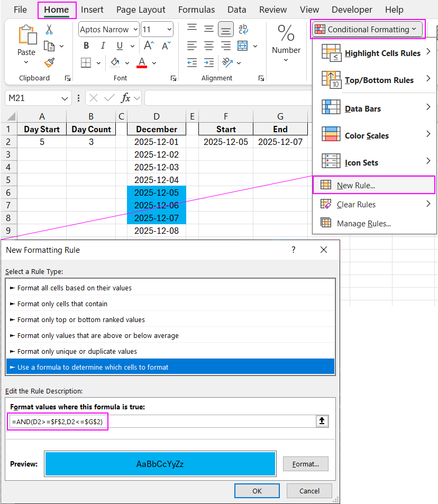Open the font name dropdown
Image resolution: width=438 pixels, height=504 pixels.
(x=135, y=30)
